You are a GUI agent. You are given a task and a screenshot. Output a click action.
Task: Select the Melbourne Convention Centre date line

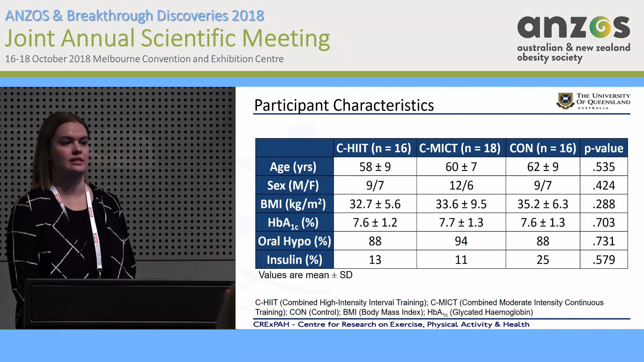[x=145, y=59]
